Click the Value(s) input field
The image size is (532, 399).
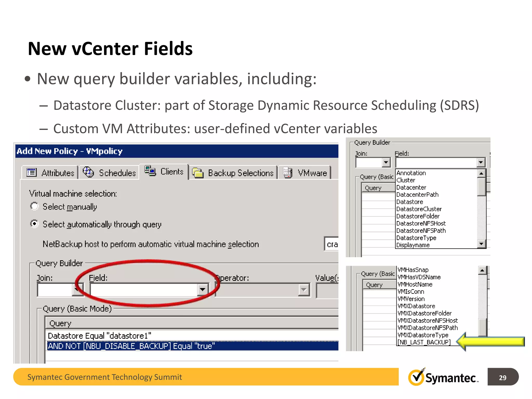click(x=327, y=290)
